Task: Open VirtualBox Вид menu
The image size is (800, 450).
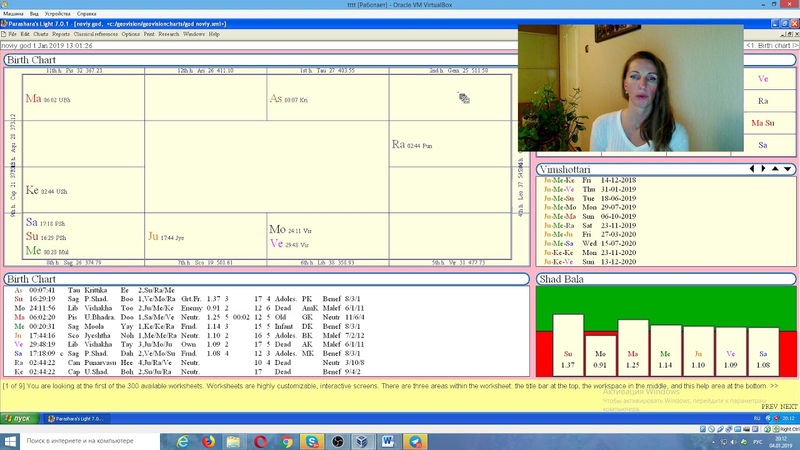Action: [x=34, y=14]
